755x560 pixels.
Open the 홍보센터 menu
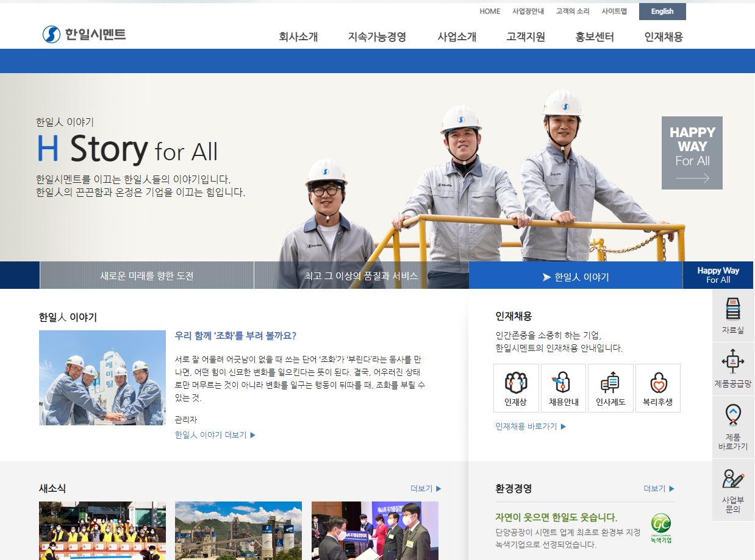tap(595, 37)
